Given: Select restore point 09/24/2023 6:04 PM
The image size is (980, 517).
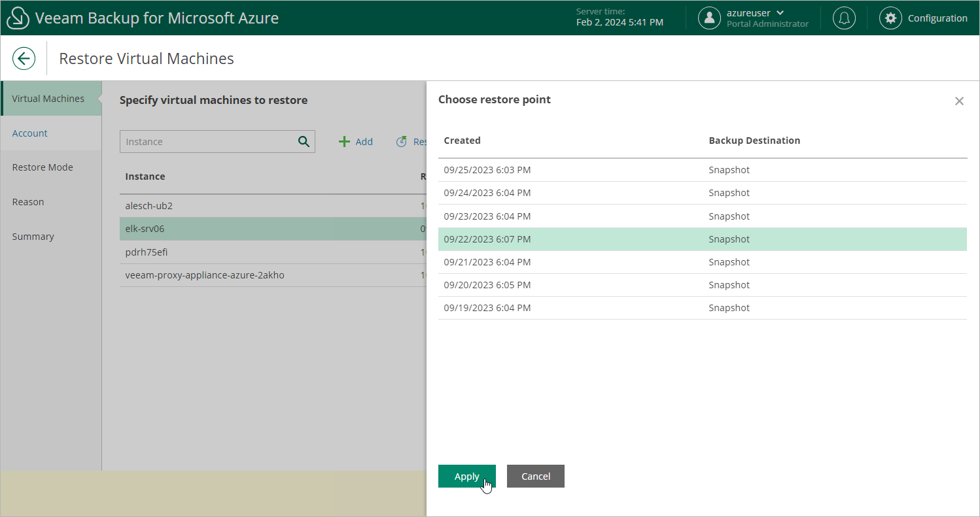Looking at the screenshot, I should [703, 193].
